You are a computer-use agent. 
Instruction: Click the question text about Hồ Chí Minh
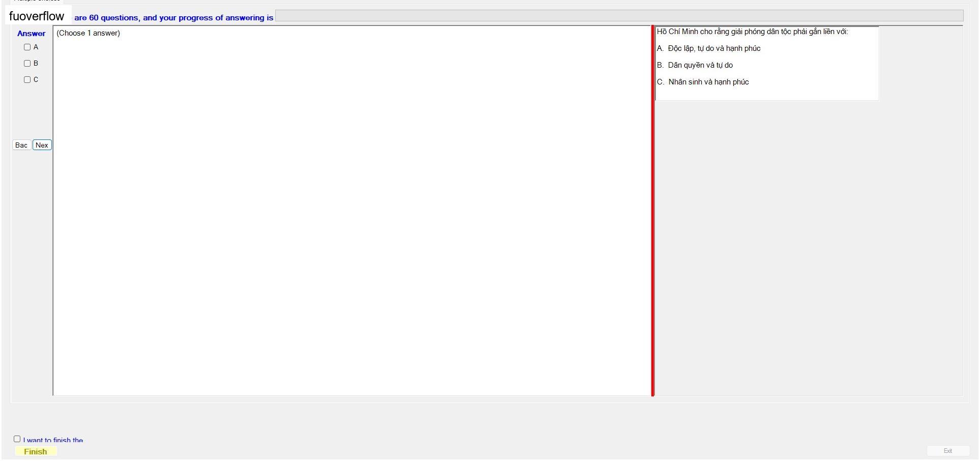point(753,32)
